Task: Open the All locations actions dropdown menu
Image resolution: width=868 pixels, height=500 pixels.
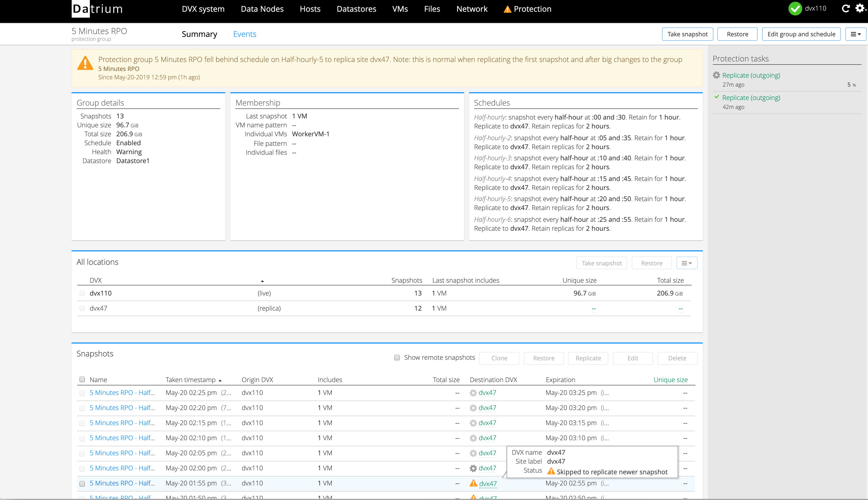Action: [687, 263]
